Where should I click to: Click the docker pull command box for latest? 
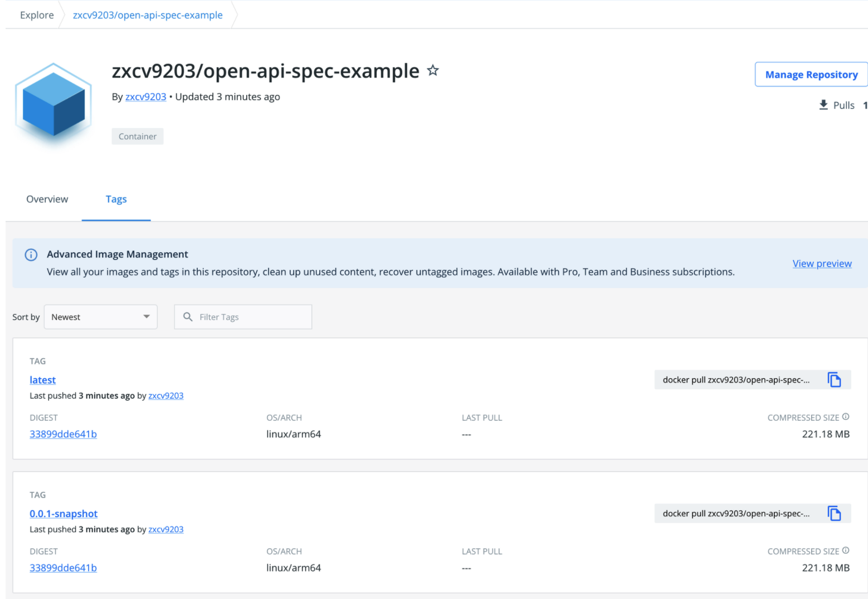click(753, 380)
